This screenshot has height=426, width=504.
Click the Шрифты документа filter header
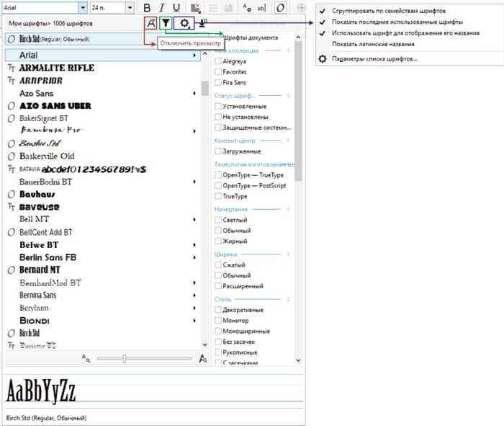pyautogui.click(x=251, y=37)
